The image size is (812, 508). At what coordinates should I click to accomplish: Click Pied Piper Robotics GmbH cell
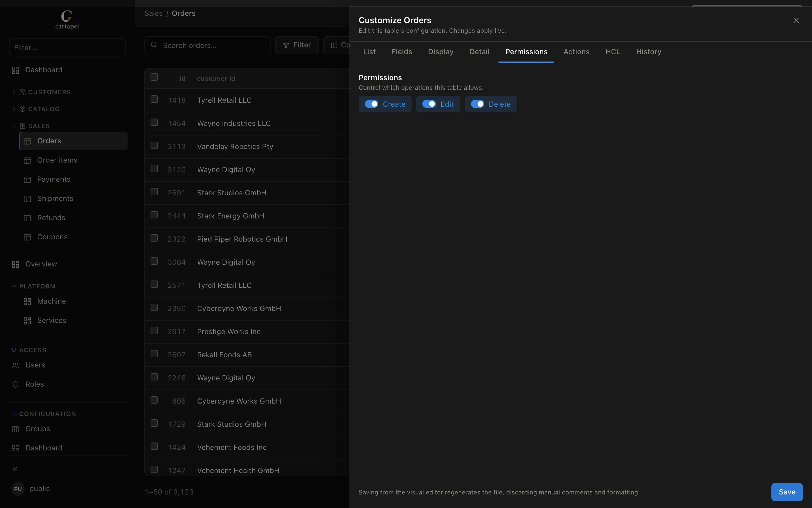[x=242, y=239]
